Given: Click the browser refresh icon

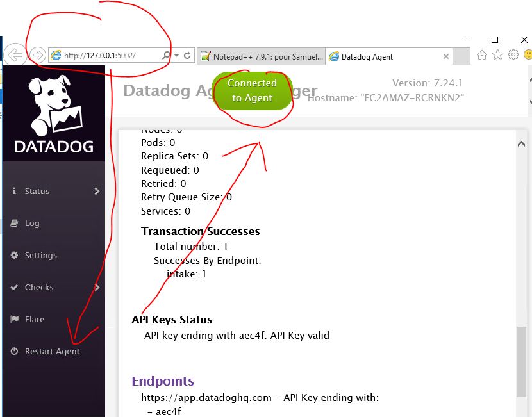Looking at the screenshot, I should point(187,56).
